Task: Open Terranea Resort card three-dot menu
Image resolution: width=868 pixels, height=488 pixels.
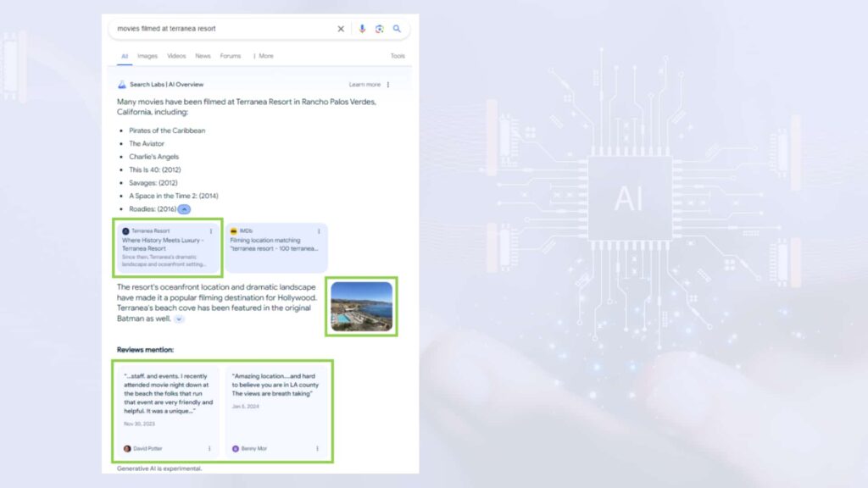Action: pos(211,231)
